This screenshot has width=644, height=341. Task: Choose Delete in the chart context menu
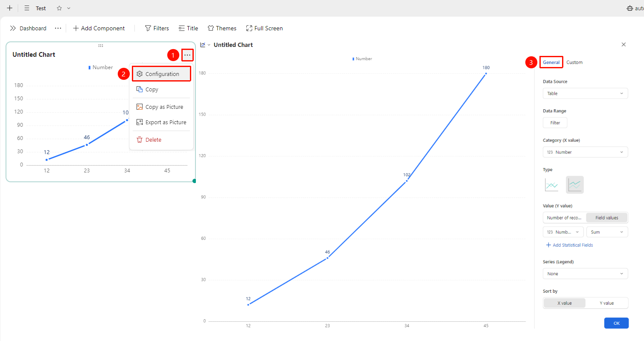pos(162,140)
